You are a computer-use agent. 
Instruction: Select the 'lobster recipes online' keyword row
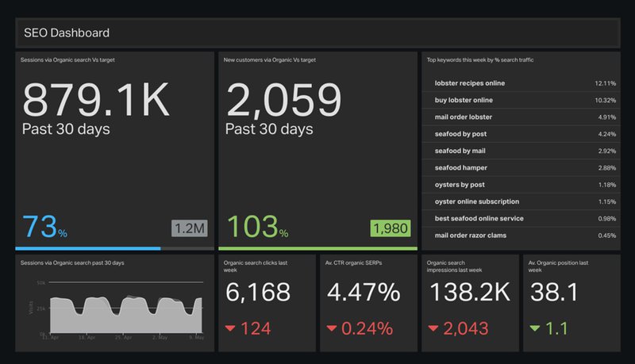(521, 83)
